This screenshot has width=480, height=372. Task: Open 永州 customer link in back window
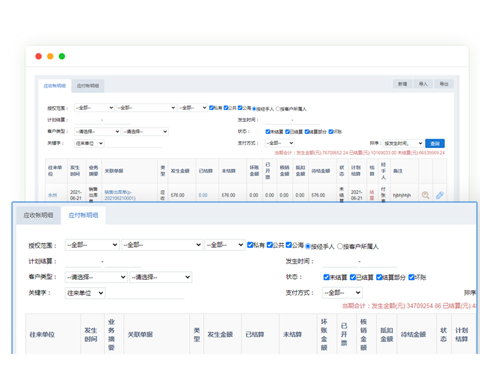[52, 195]
